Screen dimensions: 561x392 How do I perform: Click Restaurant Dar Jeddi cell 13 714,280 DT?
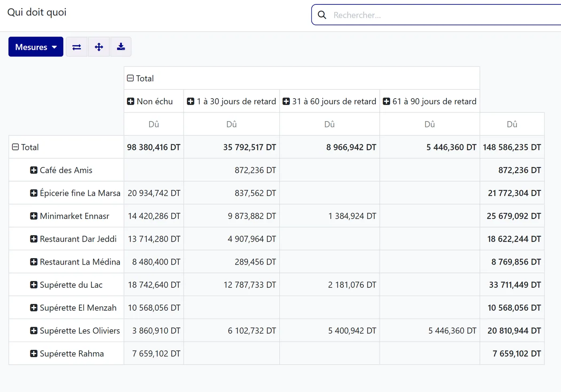(x=154, y=239)
